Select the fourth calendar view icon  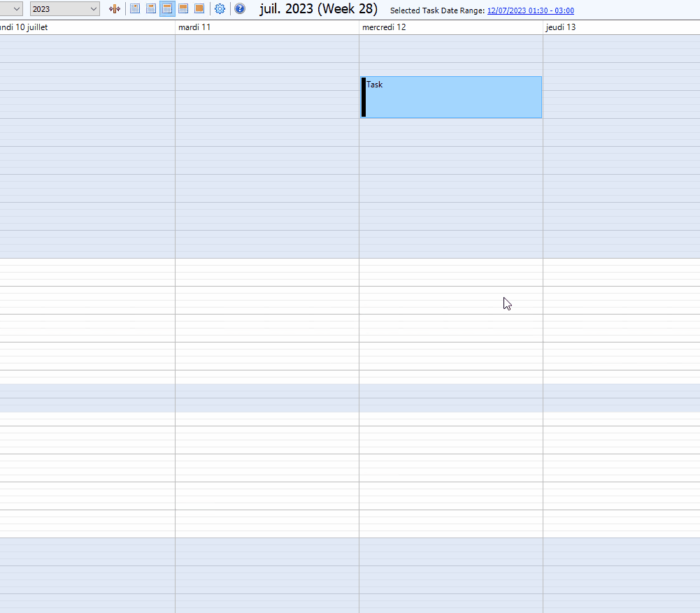[x=183, y=8]
